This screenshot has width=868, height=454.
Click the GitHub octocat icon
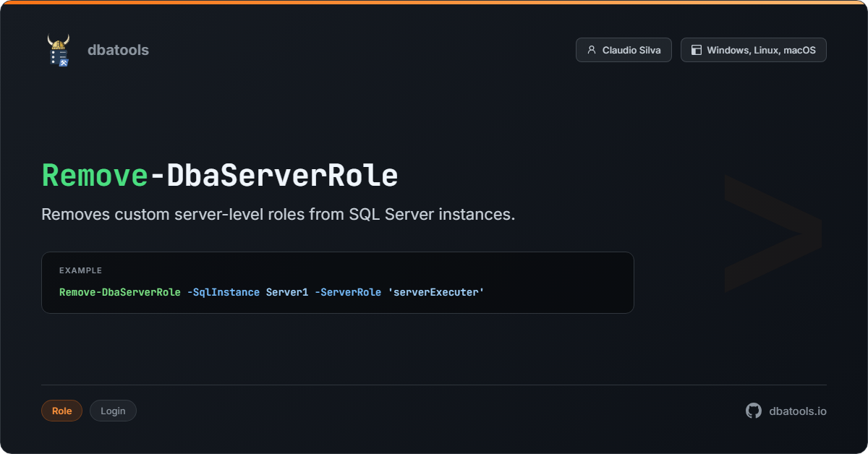coord(754,411)
